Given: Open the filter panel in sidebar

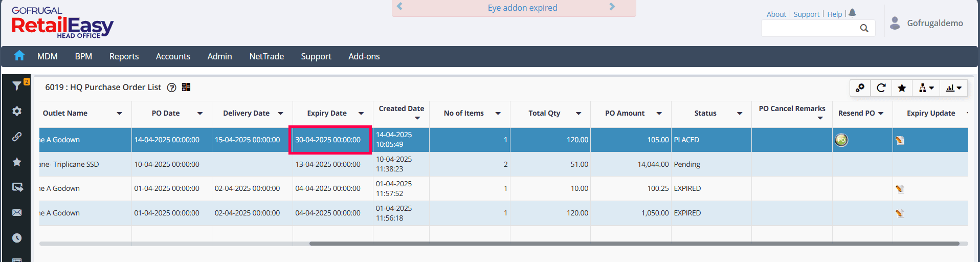Looking at the screenshot, I should point(17,86).
